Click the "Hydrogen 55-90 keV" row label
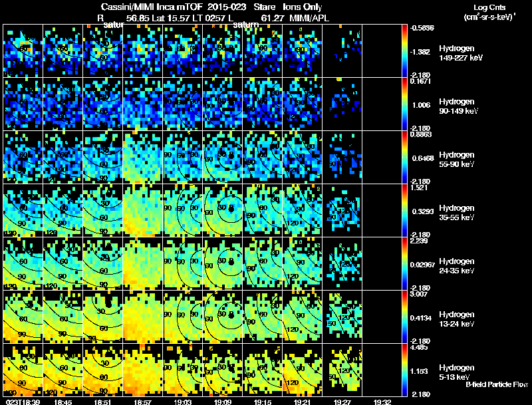Viewport: 532px width, 405px height. [x=457, y=160]
